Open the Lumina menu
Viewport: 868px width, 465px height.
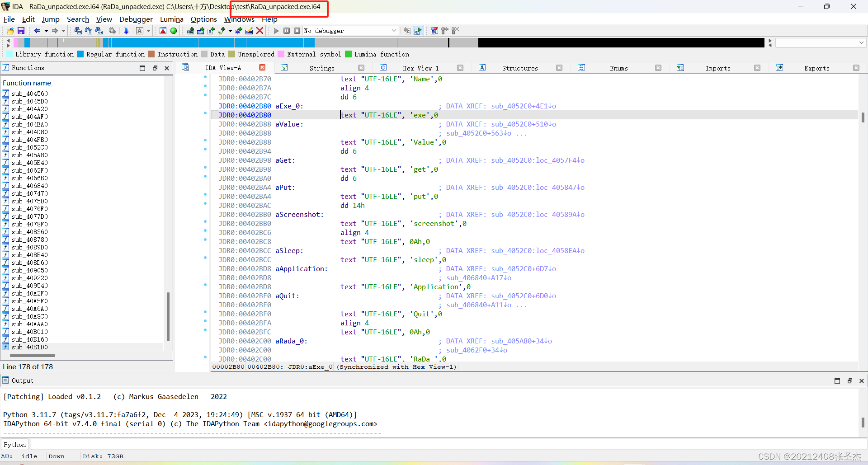pos(172,19)
